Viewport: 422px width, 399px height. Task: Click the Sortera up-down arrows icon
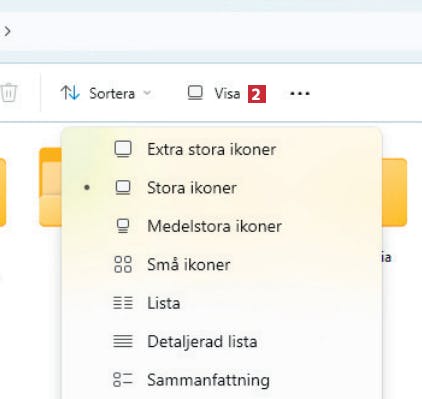(x=70, y=93)
